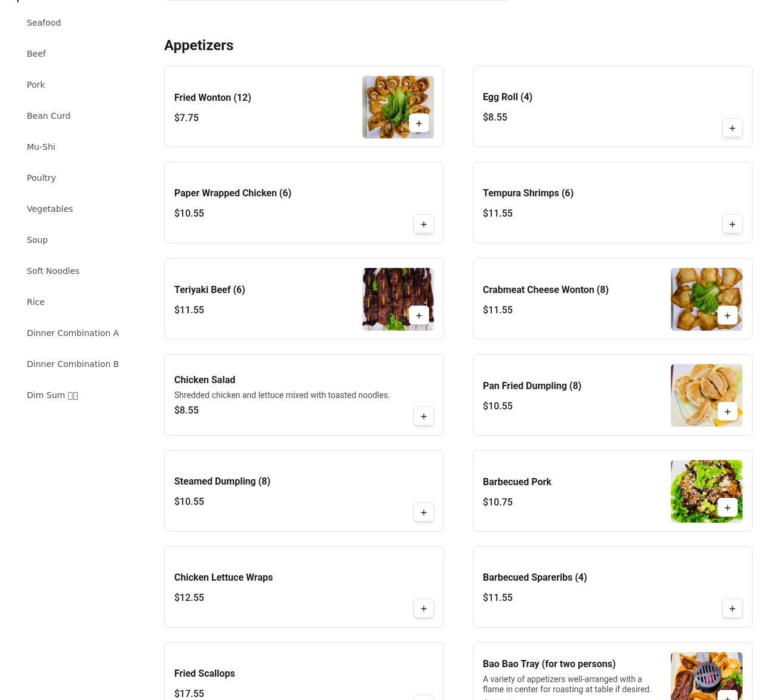This screenshot has height=700, width=770.
Task: Click the $17.55 Fried Scallops price
Action: [189, 694]
